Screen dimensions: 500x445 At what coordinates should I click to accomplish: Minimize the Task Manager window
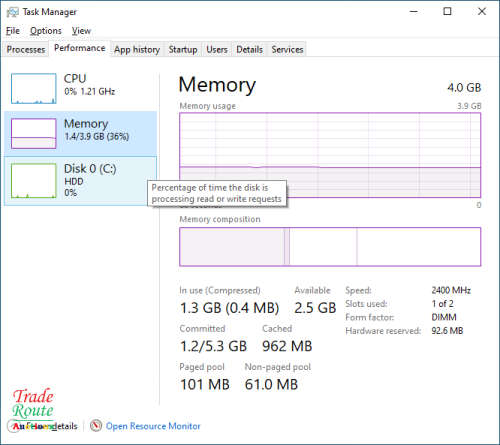tap(414, 12)
